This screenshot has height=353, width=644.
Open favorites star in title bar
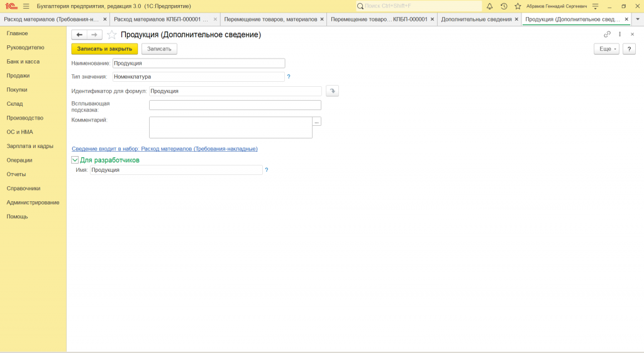point(518,6)
